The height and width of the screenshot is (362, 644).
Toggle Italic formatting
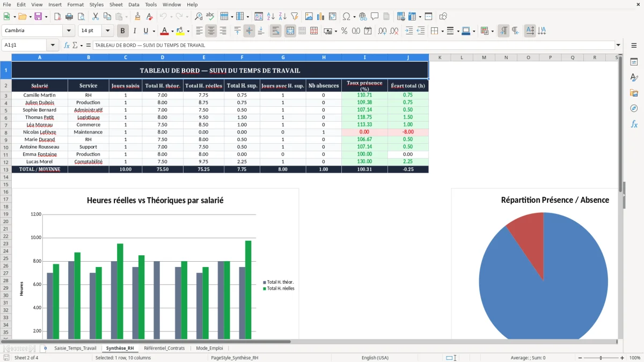pyautogui.click(x=135, y=31)
